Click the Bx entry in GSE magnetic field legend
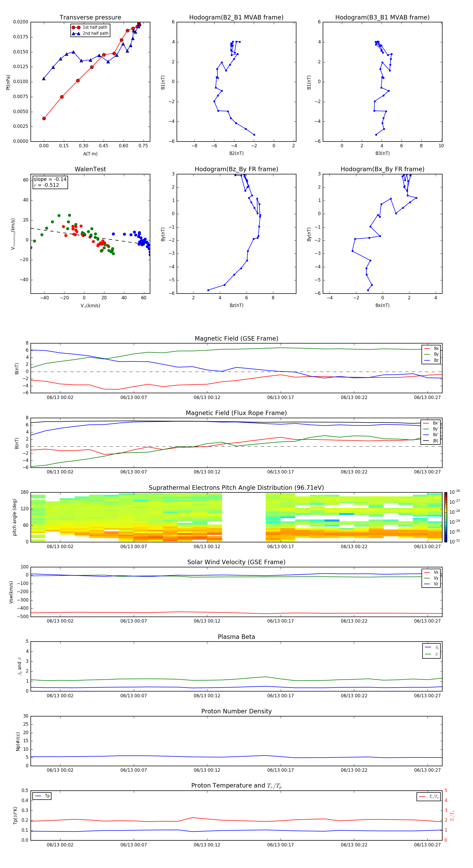 click(431, 349)
